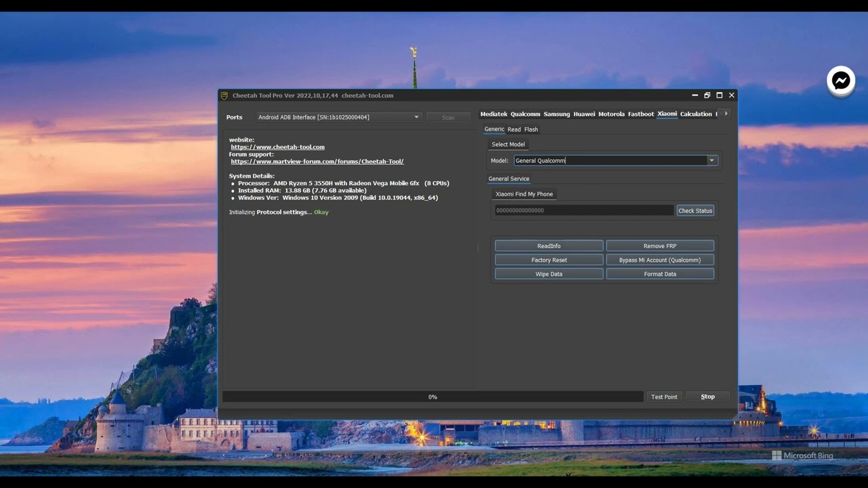Click the Select Model tab
The image size is (868, 488).
508,144
